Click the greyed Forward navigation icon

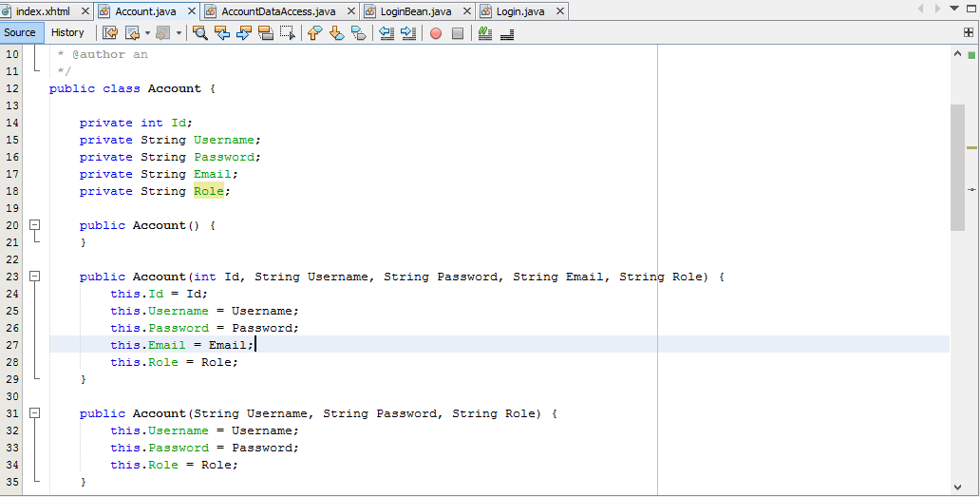click(x=162, y=32)
